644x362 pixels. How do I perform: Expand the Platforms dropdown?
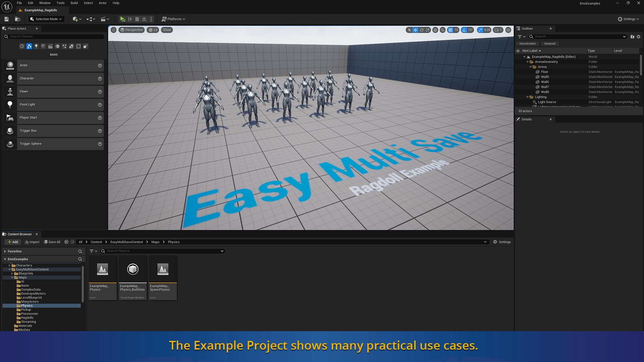point(173,19)
